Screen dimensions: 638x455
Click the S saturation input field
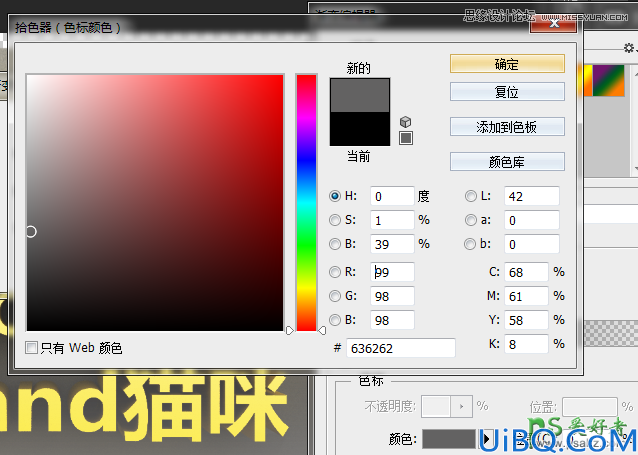[x=392, y=220]
